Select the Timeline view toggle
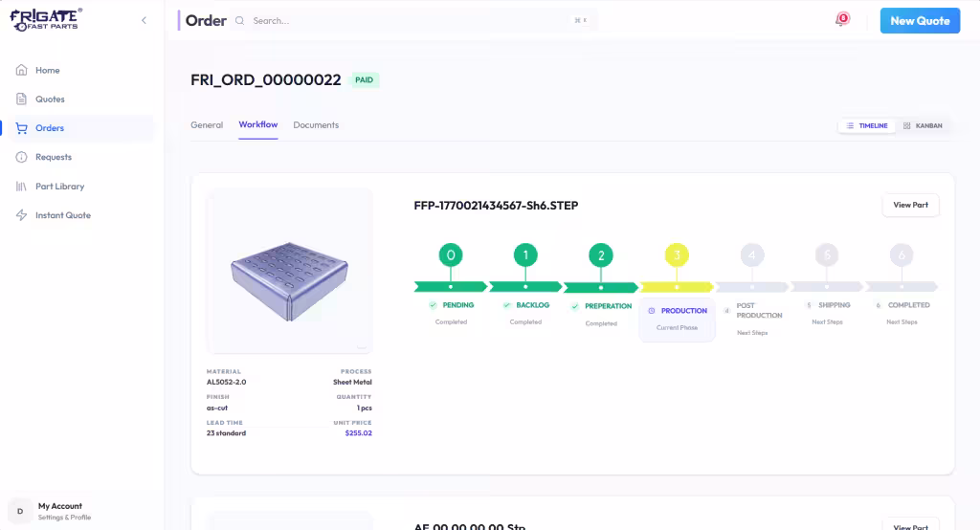This screenshot has width=980, height=530. point(867,125)
